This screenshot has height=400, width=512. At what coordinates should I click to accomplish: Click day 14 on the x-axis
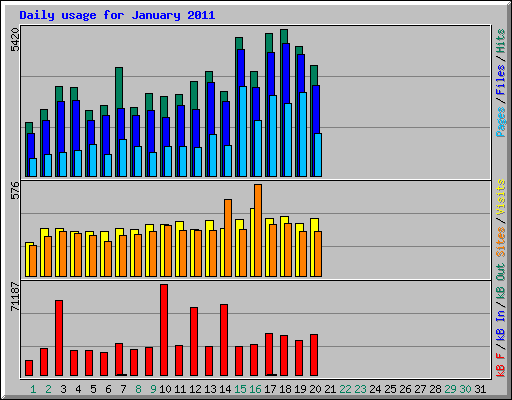click(x=225, y=389)
